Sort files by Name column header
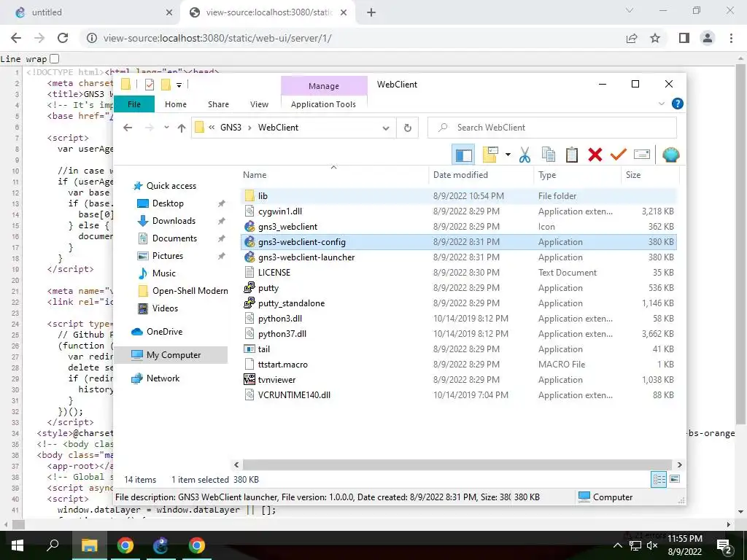The height and width of the screenshot is (560, 747). coord(334,175)
